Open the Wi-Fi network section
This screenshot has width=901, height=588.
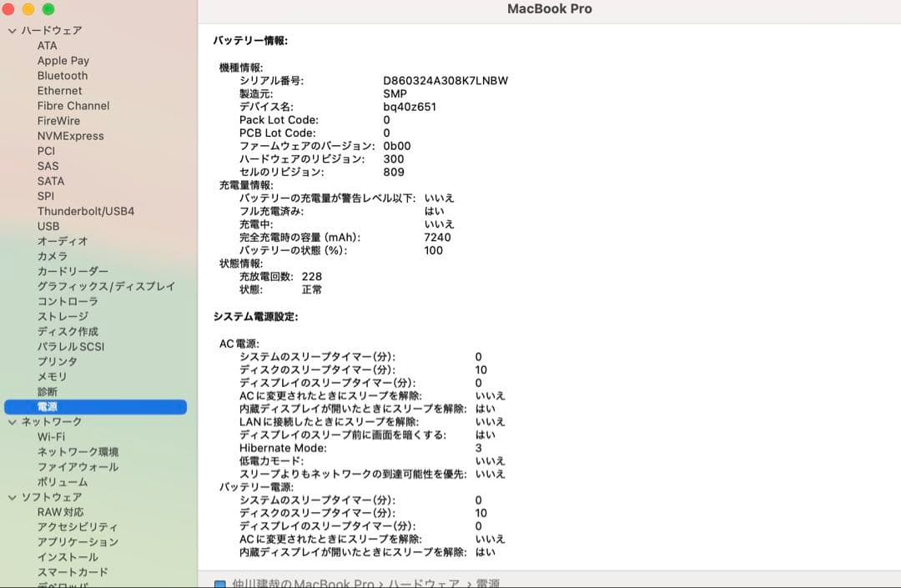coord(51,436)
